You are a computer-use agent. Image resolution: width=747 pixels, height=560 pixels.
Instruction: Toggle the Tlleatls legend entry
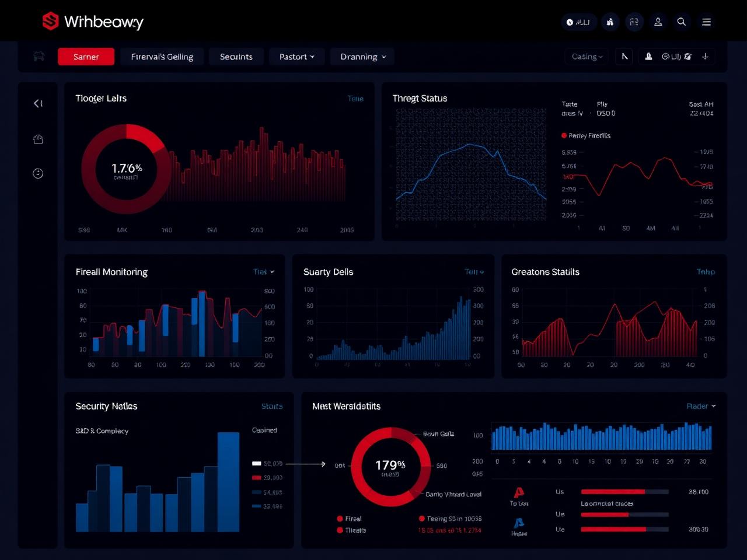[351, 530]
